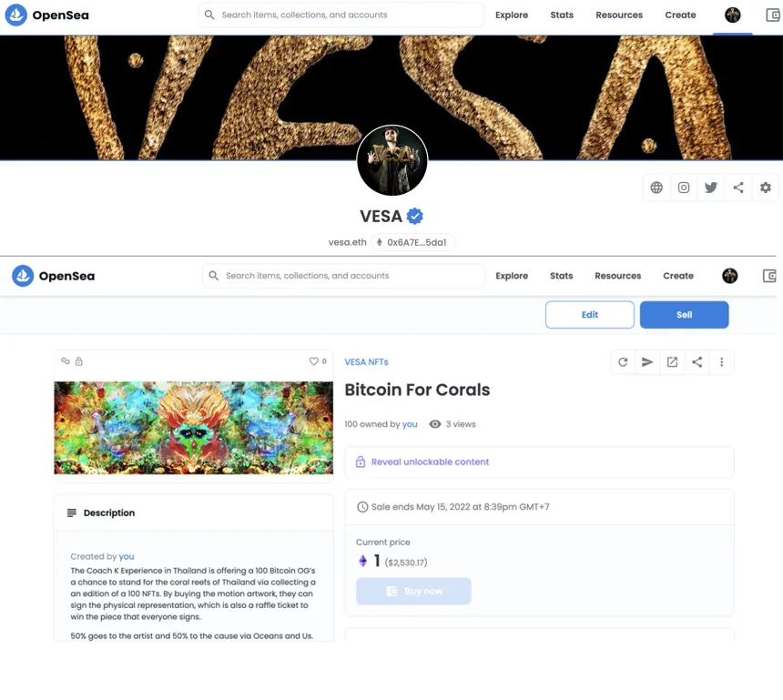Click the Edit button

pyautogui.click(x=590, y=315)
